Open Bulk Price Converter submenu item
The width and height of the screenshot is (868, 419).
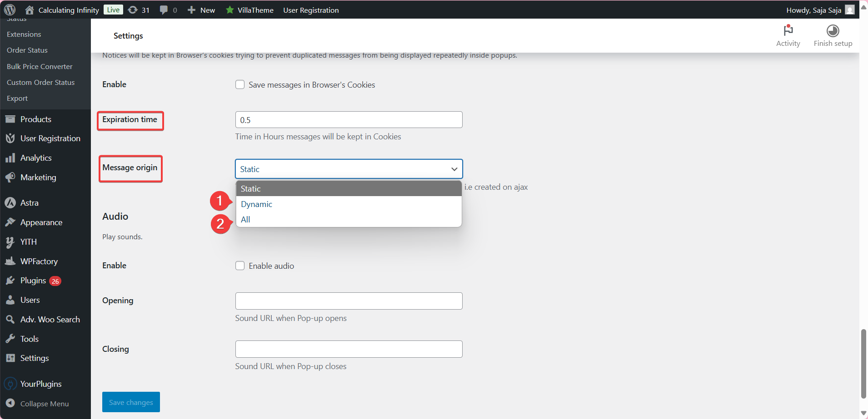click(40, 66)
